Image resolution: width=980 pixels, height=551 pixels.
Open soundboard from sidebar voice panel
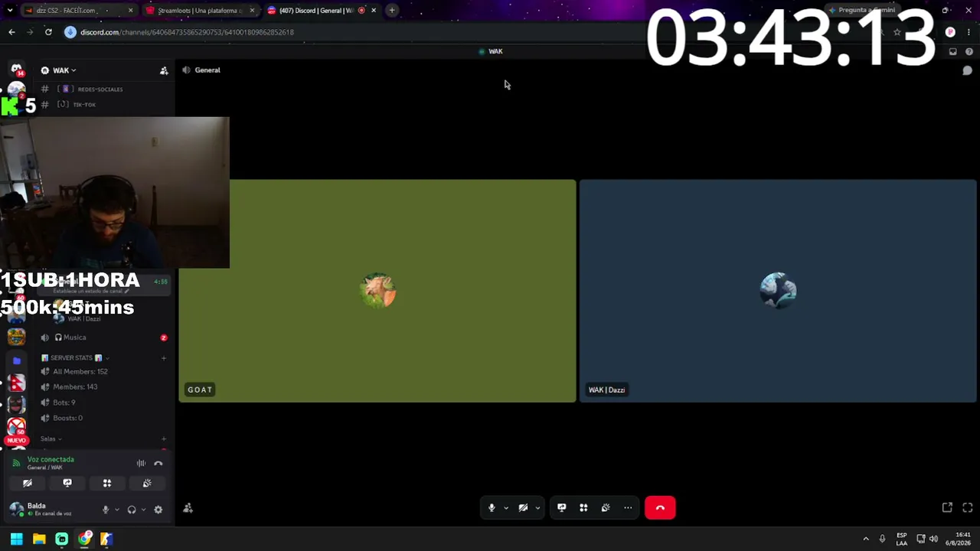pos(147,484)
